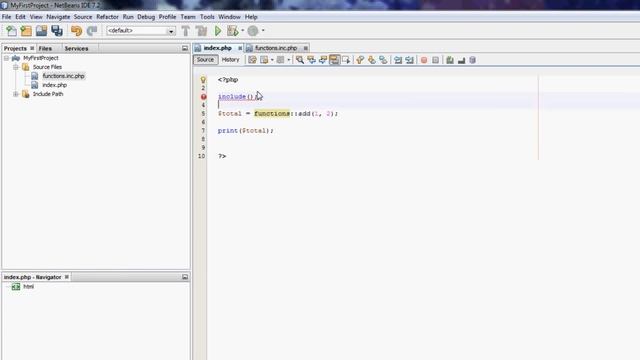This screenshot has height=360, width=640.
Task: Open the Help menu
Action: click(251, 17)
